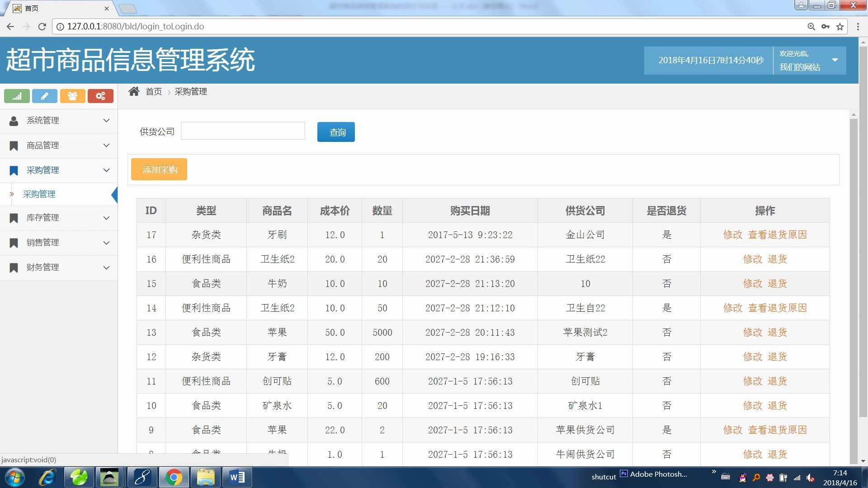Collapse the 采购管理 menu chevron
Screen dimensions: 868x488
click(106, 170)
